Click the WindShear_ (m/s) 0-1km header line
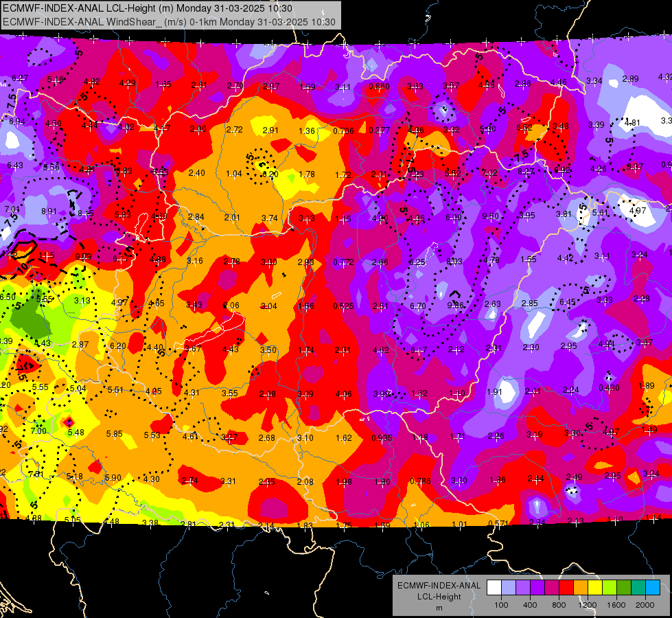 click(x=169, y=22)
